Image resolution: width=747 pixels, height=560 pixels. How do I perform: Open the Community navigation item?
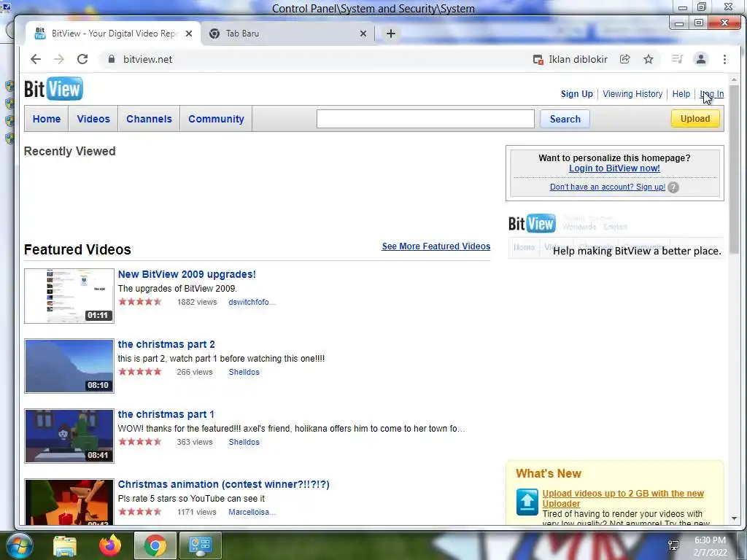pyautogui.click(x=216, y=119)
